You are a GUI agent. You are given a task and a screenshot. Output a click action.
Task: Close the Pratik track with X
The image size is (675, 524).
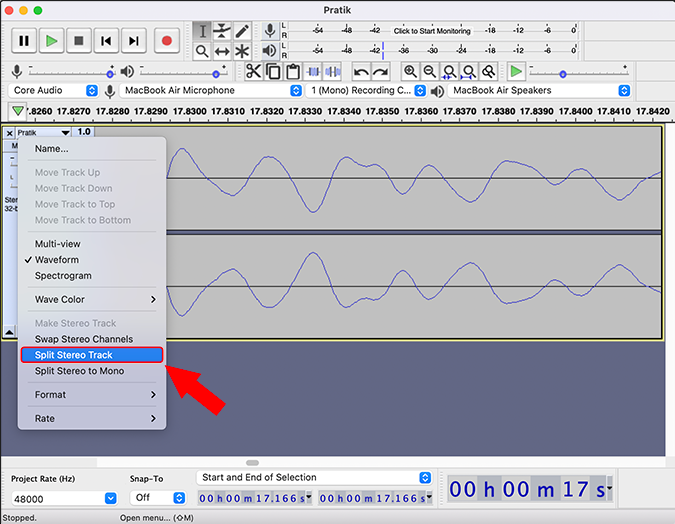[x=9, y=133]
